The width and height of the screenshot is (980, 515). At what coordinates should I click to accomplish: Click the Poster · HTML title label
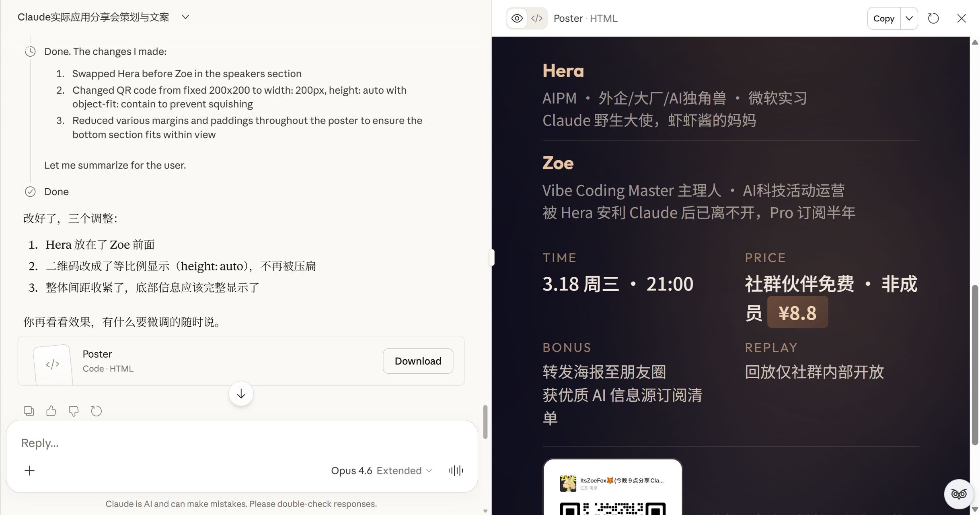(586, 19)
